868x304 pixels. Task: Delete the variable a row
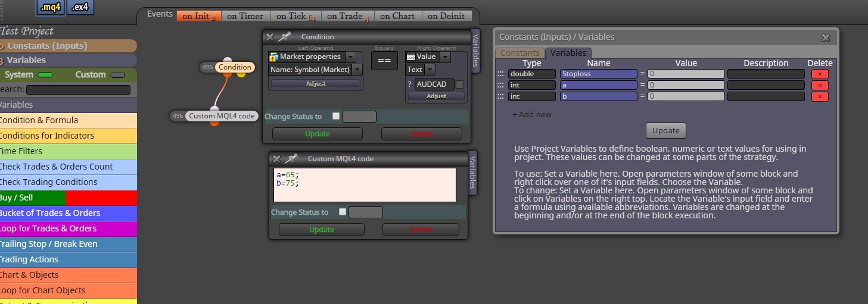tap(820, 85)
